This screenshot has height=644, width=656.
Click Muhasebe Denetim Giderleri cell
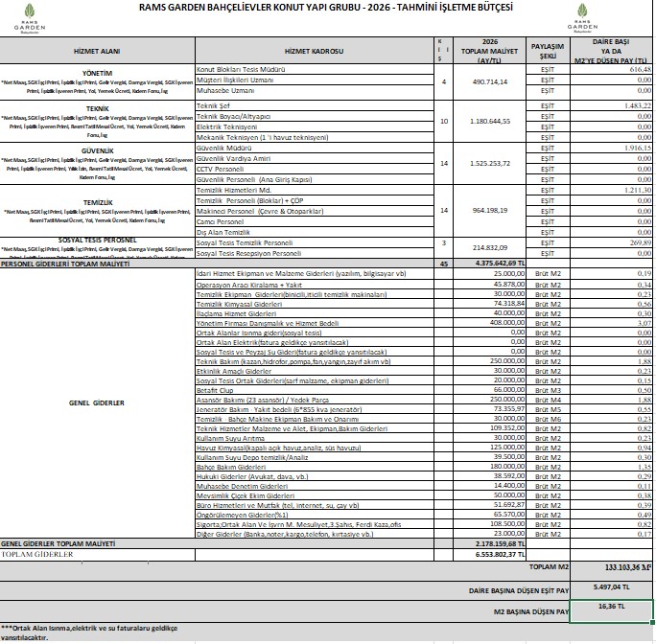pyautogui.click(x=315, y=486)
